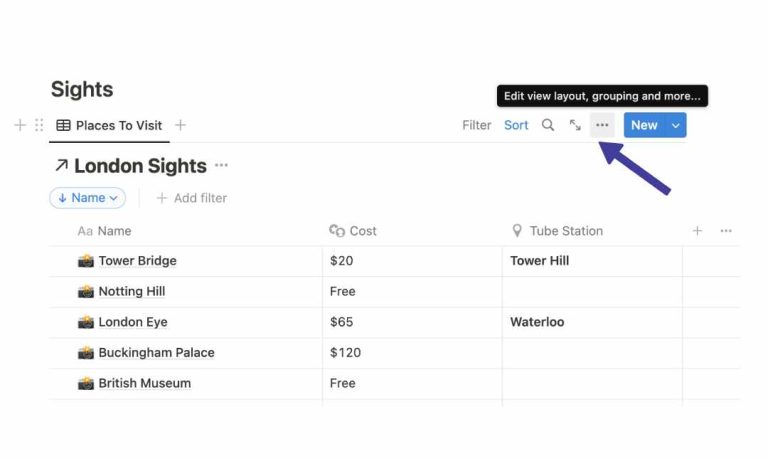The width and height of the screenshot is (768, 461).
Task: Click plus icon to add a view
Action: (180, 125)
